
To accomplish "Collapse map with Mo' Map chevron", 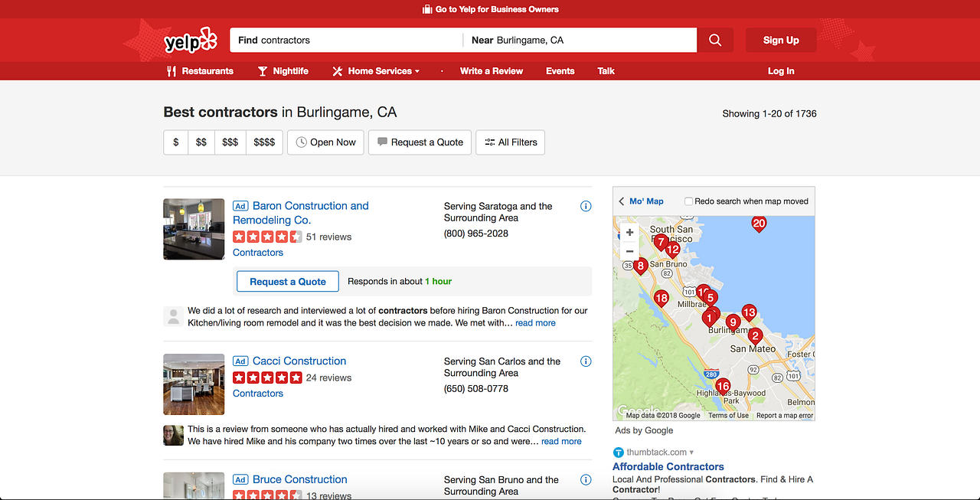I will tap(622, 201).
